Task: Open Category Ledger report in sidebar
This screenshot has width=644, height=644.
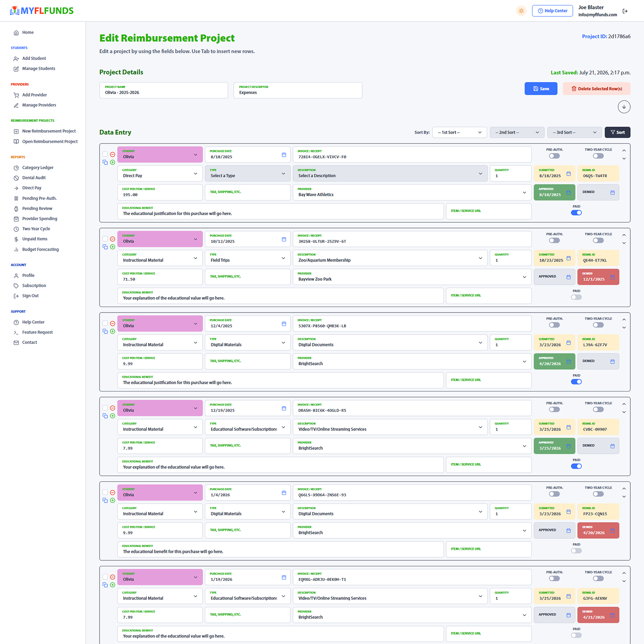Action: pyautogui.click(x=38, y=167)
